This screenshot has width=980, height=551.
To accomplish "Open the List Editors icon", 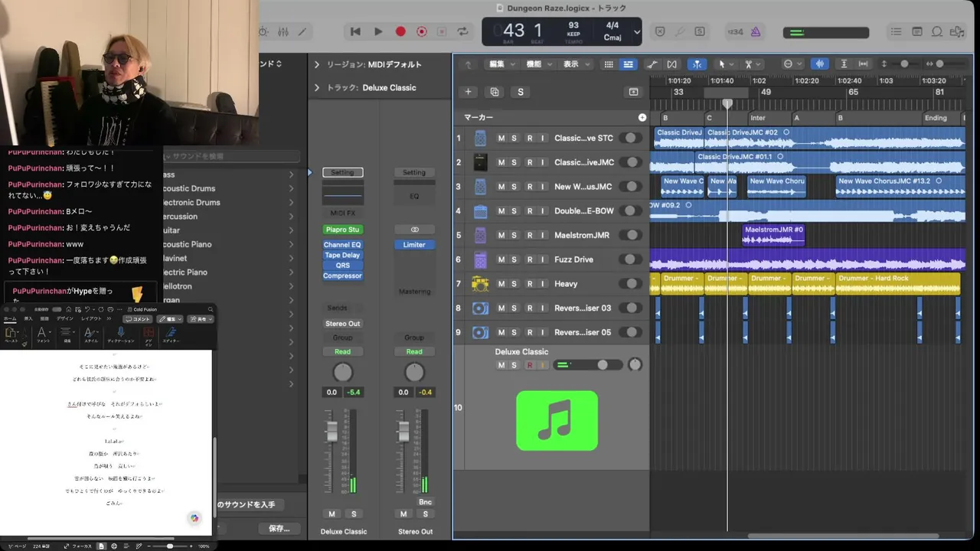I will [x=897, y=31].
